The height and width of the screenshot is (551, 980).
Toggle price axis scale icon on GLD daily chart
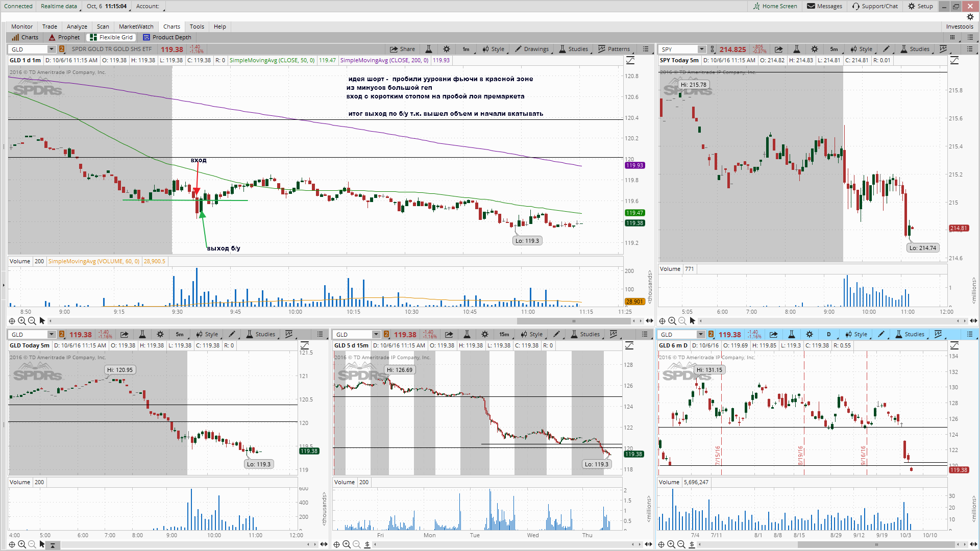pyautogui.click(x=954, y=345)
